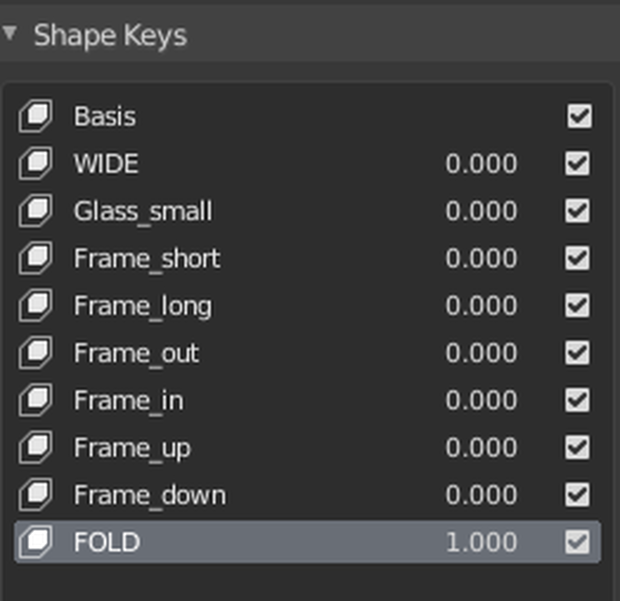Image resolution: width=620 pixels, height=601 pixels.
Task: Toggle the Frame_down shape key checkbox
Action: pos(577,494)
